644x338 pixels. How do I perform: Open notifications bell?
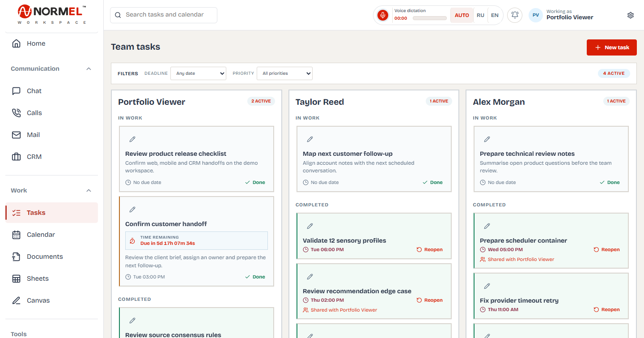coord(515,15)
